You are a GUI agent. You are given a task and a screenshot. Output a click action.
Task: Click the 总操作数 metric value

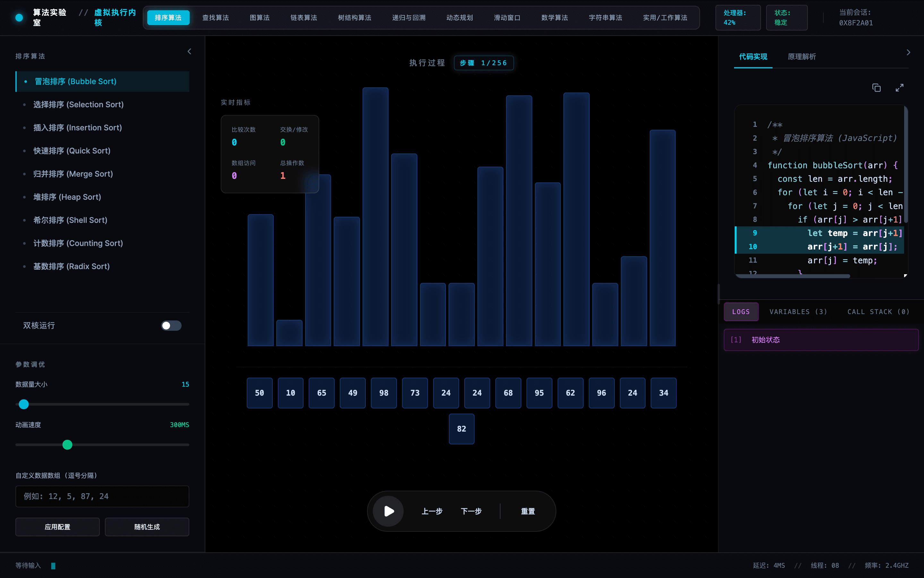point(283,176)
